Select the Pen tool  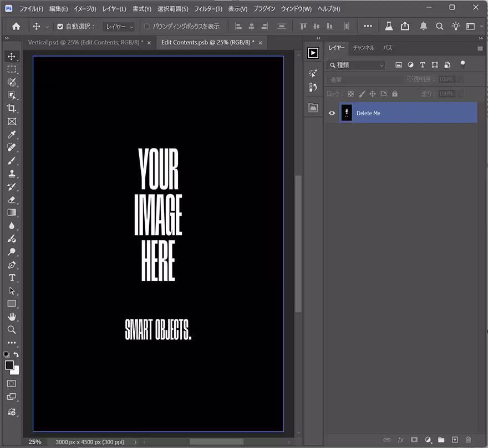12,265
